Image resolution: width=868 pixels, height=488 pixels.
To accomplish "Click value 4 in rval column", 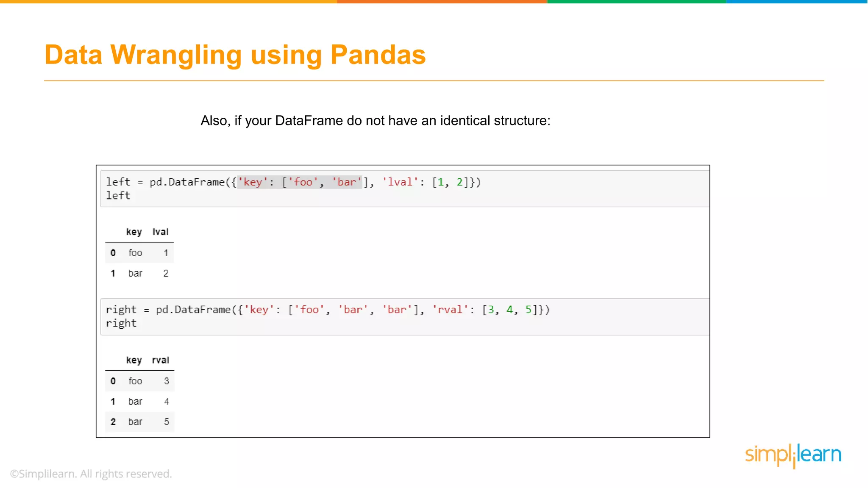I will (x=167, y=402).
